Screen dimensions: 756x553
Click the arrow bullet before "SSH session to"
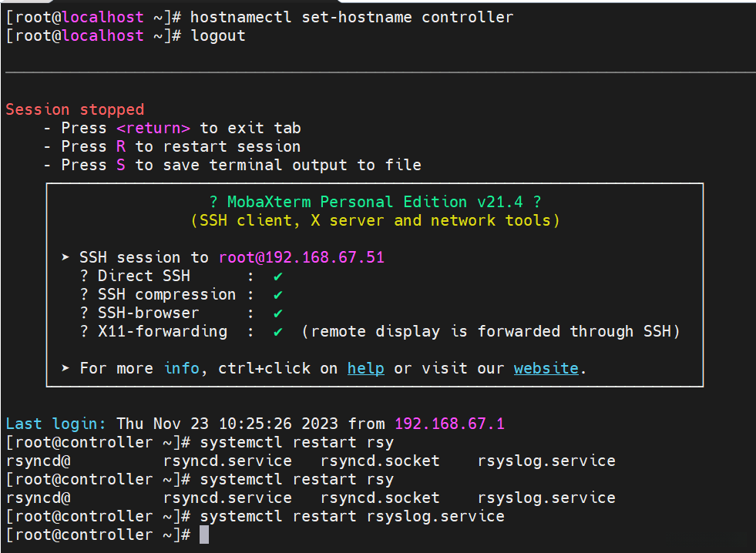[66, 257]
